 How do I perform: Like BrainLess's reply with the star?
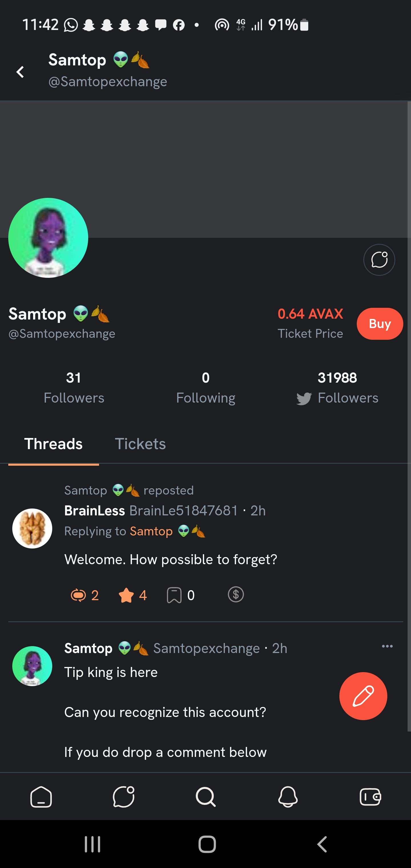126,595
